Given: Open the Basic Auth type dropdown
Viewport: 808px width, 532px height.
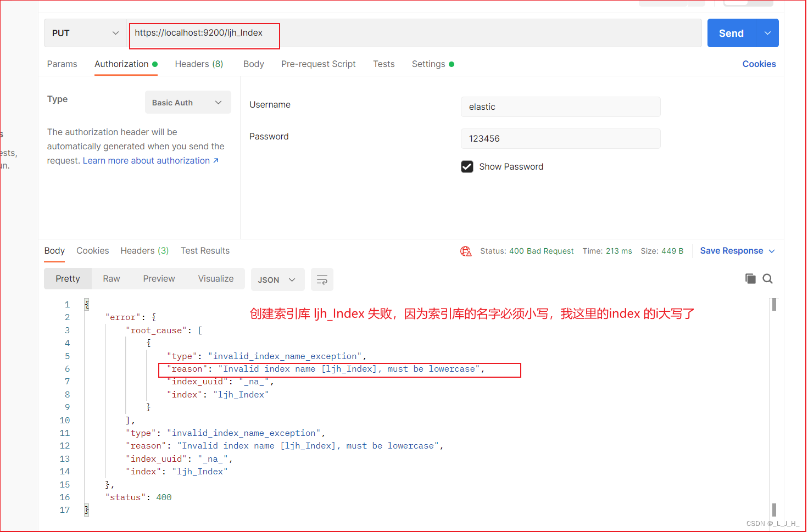Looking at the screenshot, I should 188,102.
